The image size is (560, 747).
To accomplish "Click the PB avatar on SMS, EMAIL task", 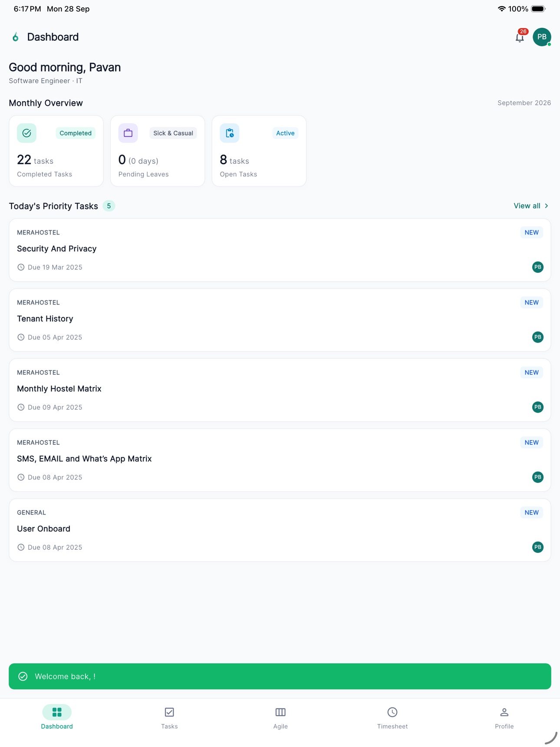I will pyautogui.click(x=538, y=477).
